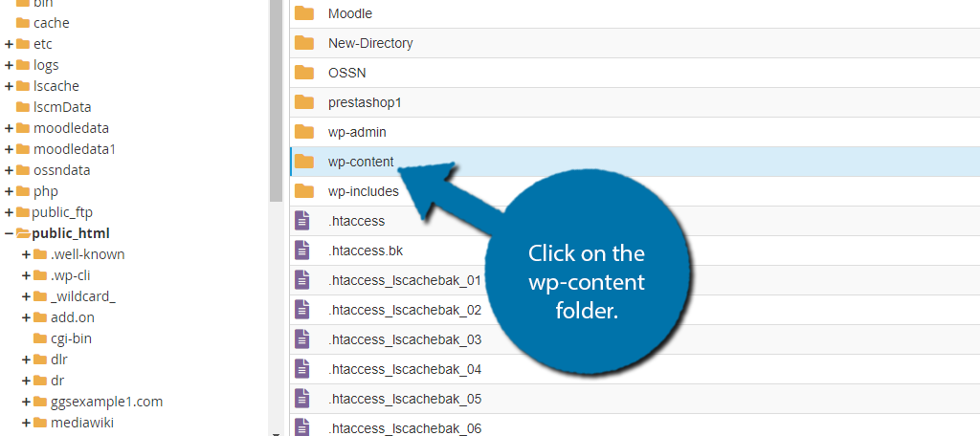
Task: Expand the mediawiki subfolder
Action: click(26, 423)
